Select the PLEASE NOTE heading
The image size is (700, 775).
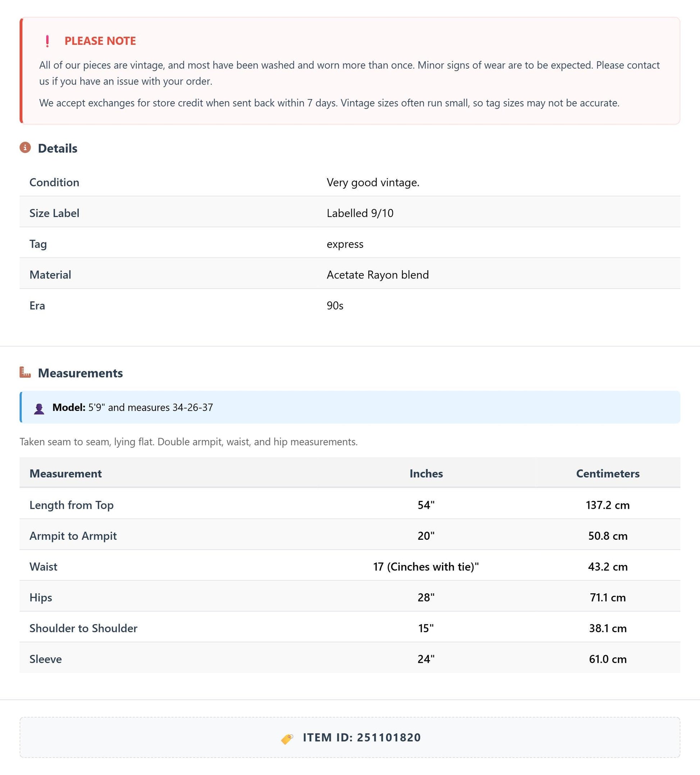tap(100, 41)
